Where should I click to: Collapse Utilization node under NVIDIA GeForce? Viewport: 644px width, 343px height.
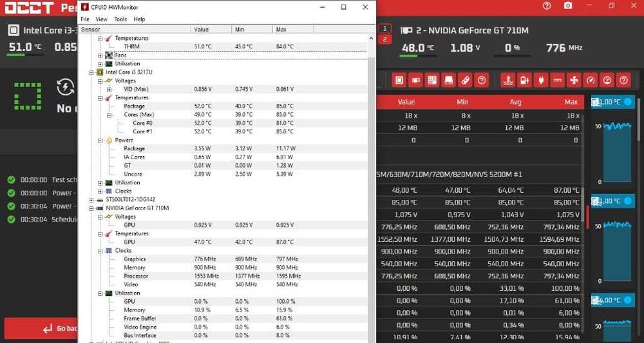[x=100, y=293]
